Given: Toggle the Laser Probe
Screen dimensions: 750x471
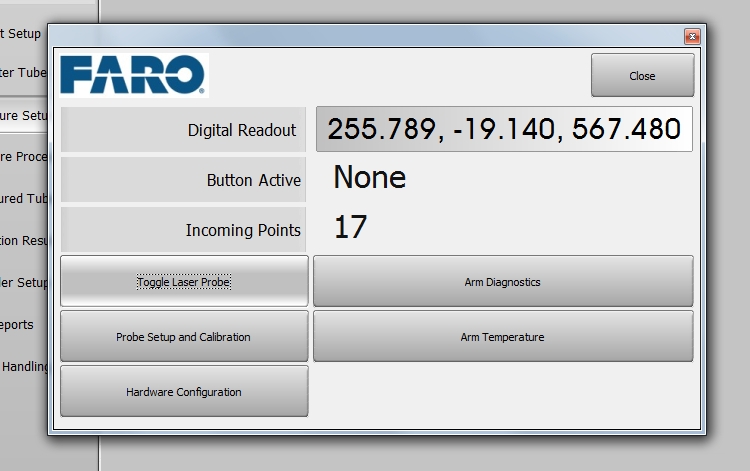Looking at the screenshot, I should 184,282.
